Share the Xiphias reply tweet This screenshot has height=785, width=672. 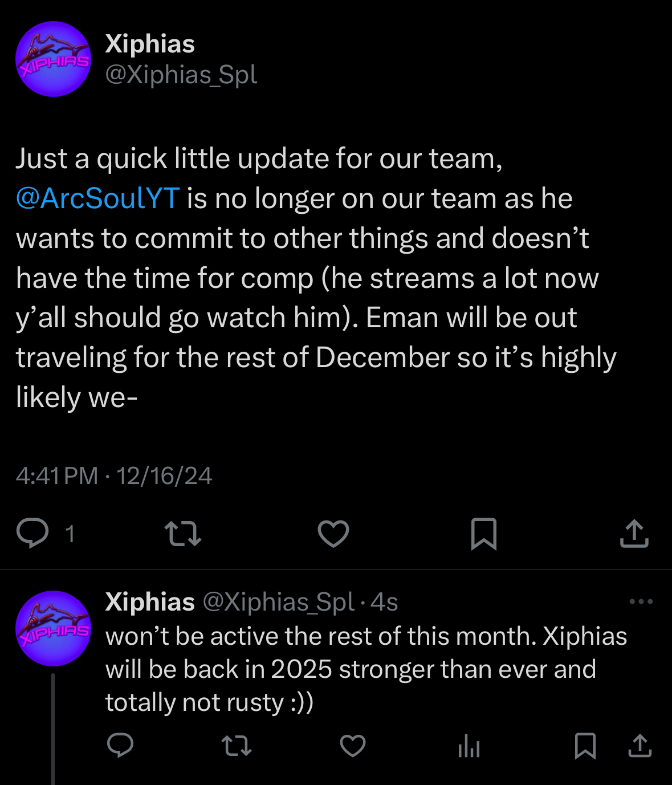(x=640, y=746)
